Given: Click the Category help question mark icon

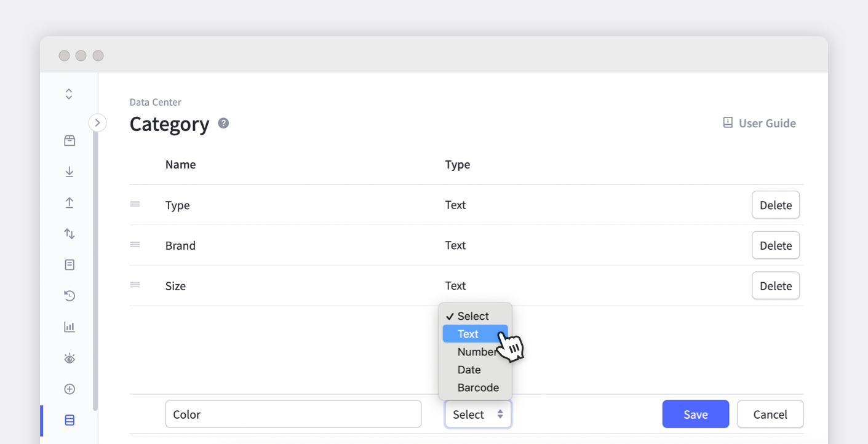Looking at the screenshot, I should (x=223, y=123).
